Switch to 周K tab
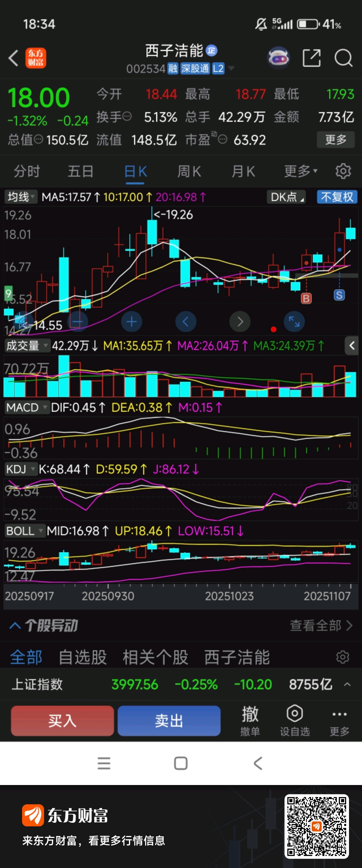This screenshot has height=868, width=362. click(189, 171)
